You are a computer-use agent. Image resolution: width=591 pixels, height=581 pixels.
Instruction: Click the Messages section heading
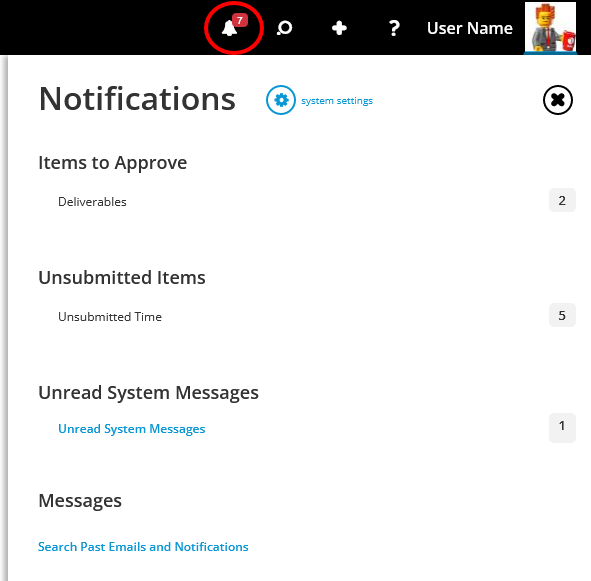80,501
